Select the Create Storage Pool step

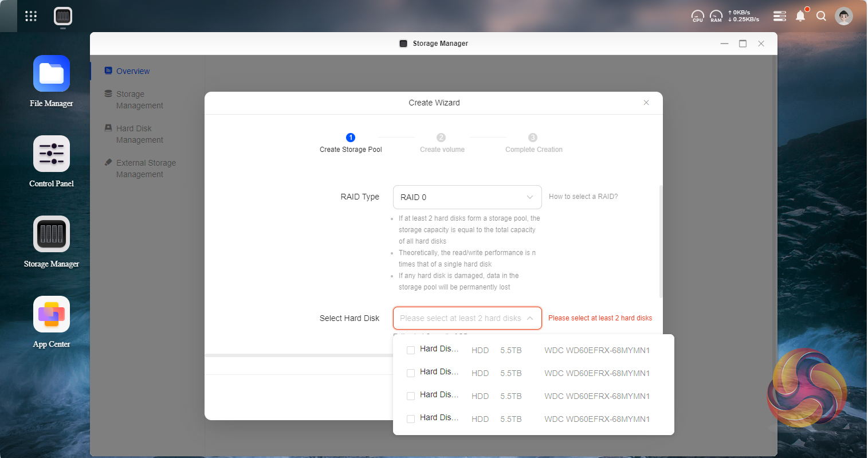[351, 143]
